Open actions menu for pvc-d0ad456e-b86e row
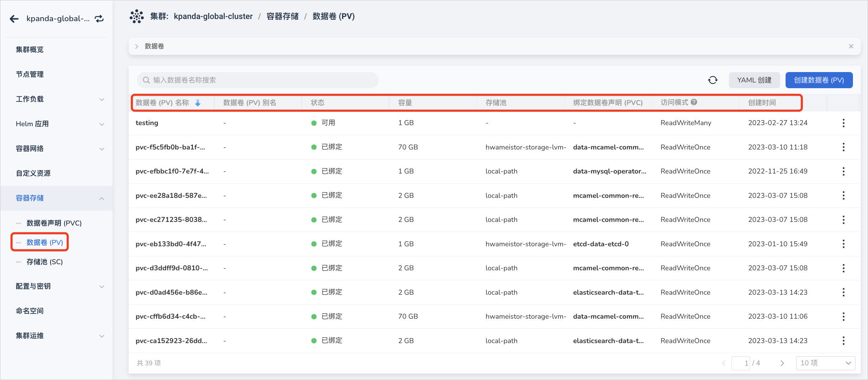This screenshot has width=868, height=380. coord(844,292)
